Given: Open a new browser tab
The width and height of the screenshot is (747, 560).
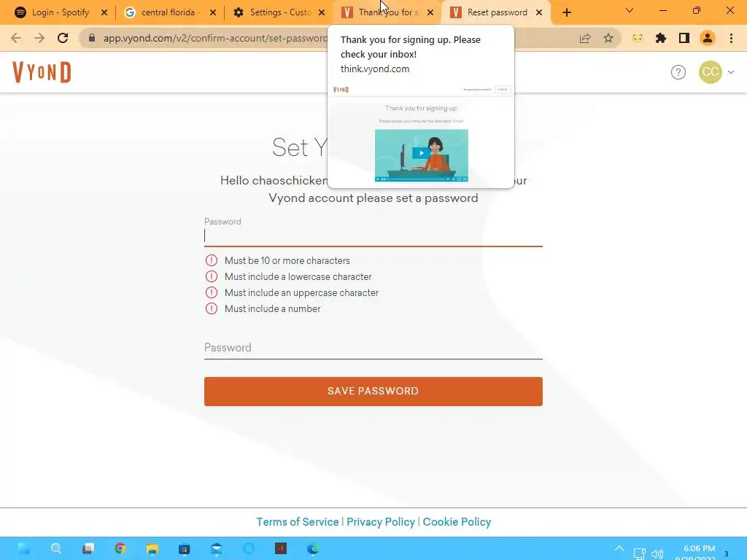Looking at the screenshot, I should pos(566,12).
